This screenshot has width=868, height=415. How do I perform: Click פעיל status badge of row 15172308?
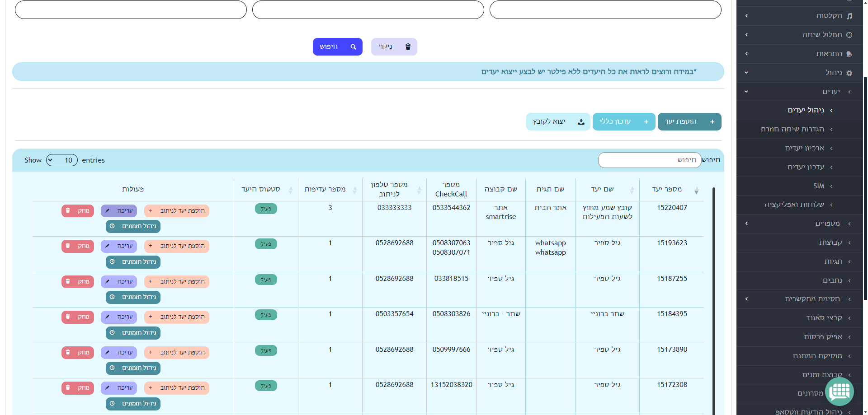266,386
